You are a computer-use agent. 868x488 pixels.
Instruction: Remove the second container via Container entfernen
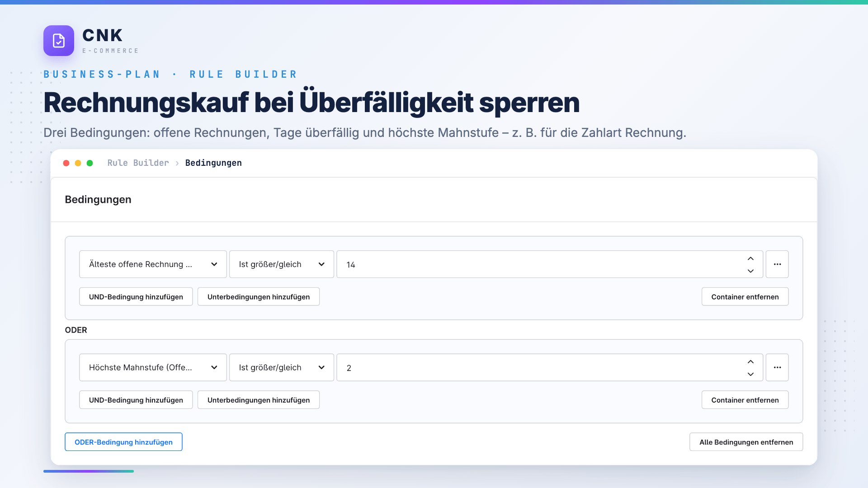pos(745,400)
